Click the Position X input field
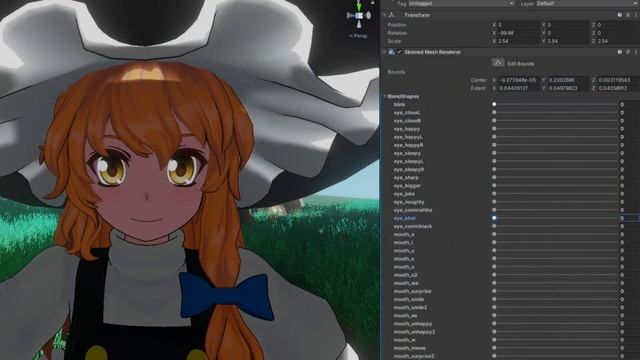640x360 pixels. point(518,25)
